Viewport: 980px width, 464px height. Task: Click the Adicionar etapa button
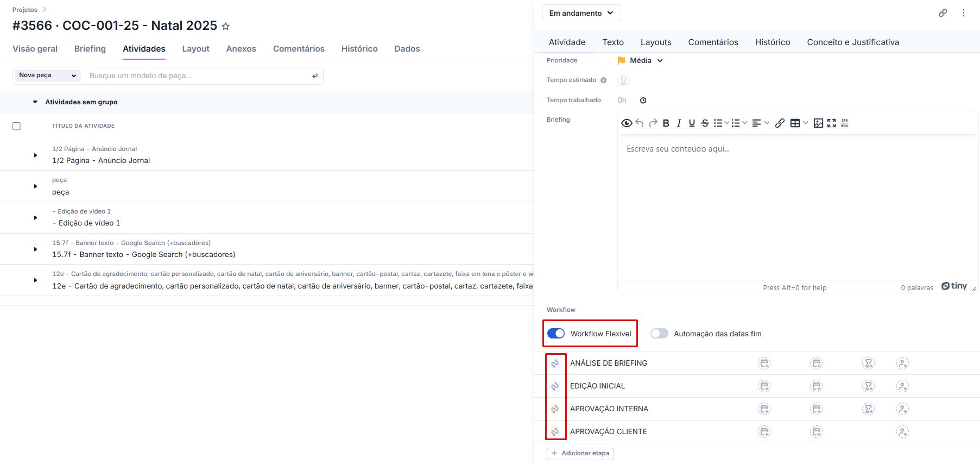pos(580,453)
